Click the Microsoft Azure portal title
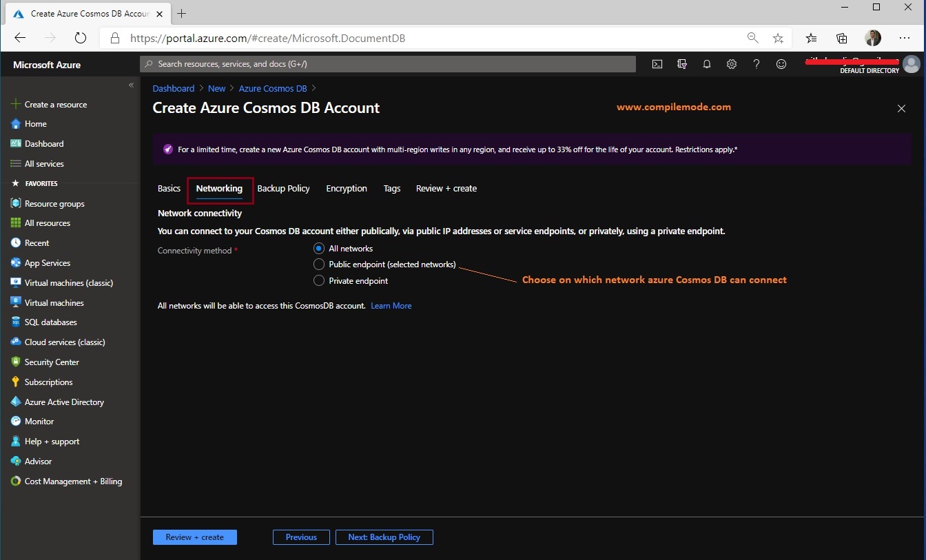 click(x=47, y=65)
